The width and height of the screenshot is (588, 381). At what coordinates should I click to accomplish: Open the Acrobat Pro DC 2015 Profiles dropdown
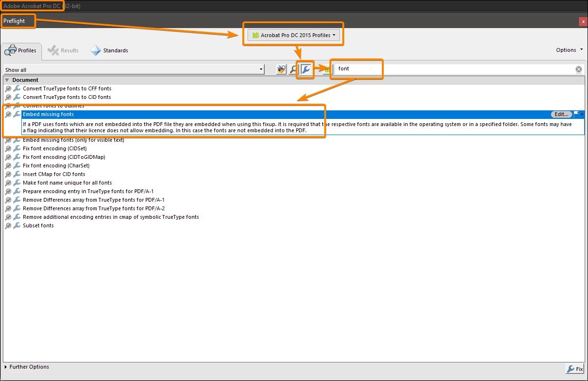293,35
